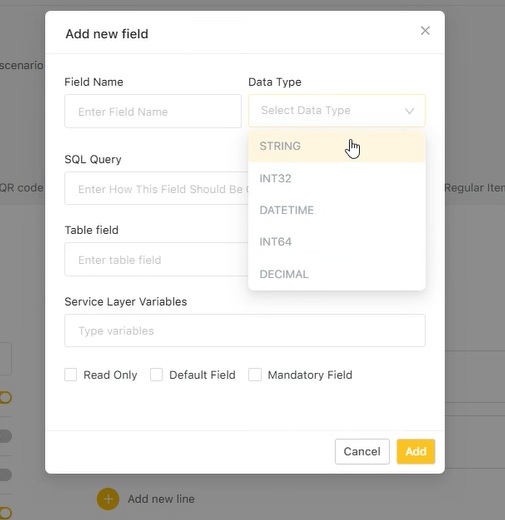
Task: Click the Enter table field input
Action: (157, 260)
